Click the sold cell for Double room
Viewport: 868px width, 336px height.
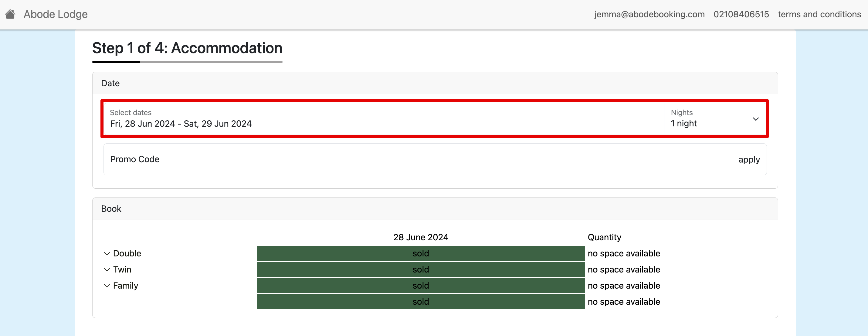pos(421,253)
